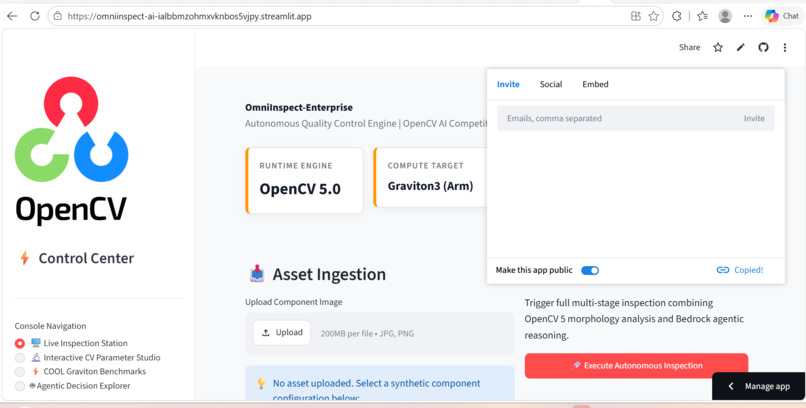Toggle the Make this app public switch
806x408 pixels.
pyautogui.click(x=590, y=270)
